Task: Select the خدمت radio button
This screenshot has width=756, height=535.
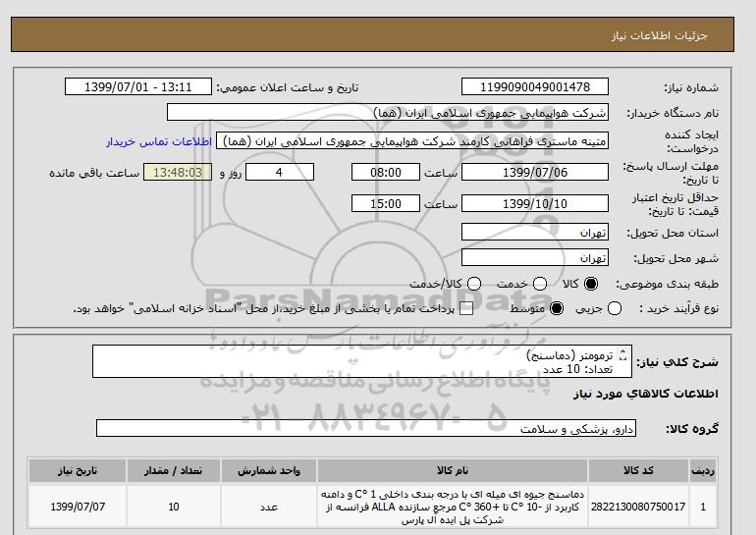Action: [540, 284]
